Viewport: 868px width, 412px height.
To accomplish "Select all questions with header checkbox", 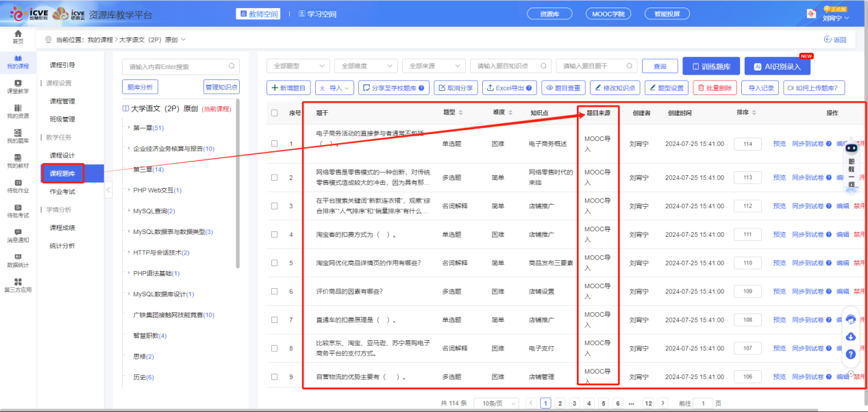I will pos(274,112).
